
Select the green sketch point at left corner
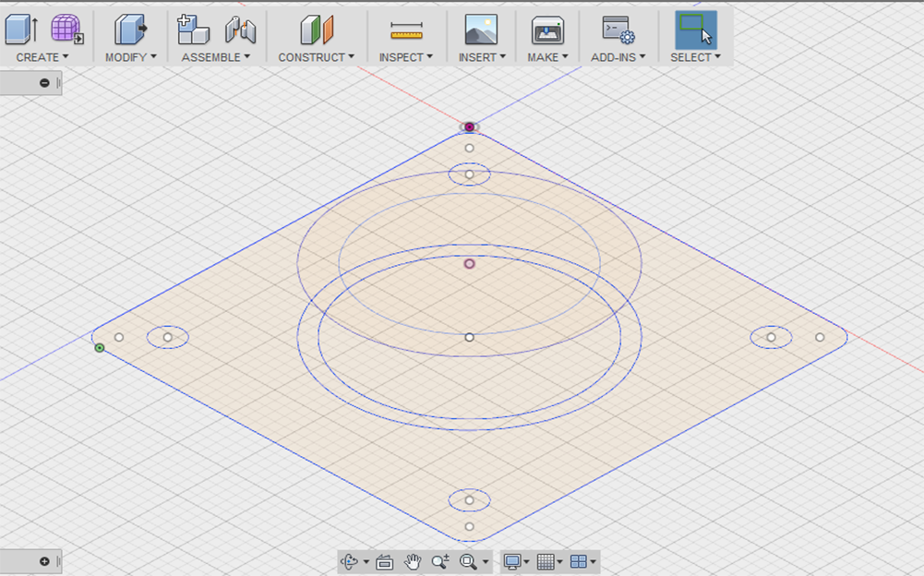pos(100,348)
